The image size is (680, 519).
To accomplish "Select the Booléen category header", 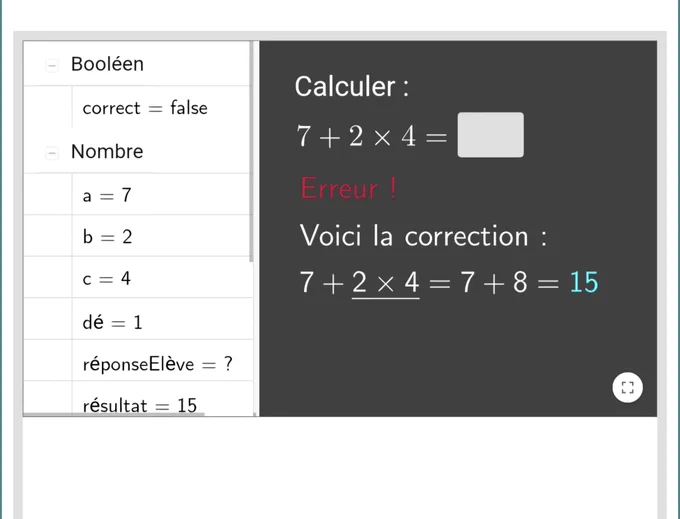I will tap(107, 64).
